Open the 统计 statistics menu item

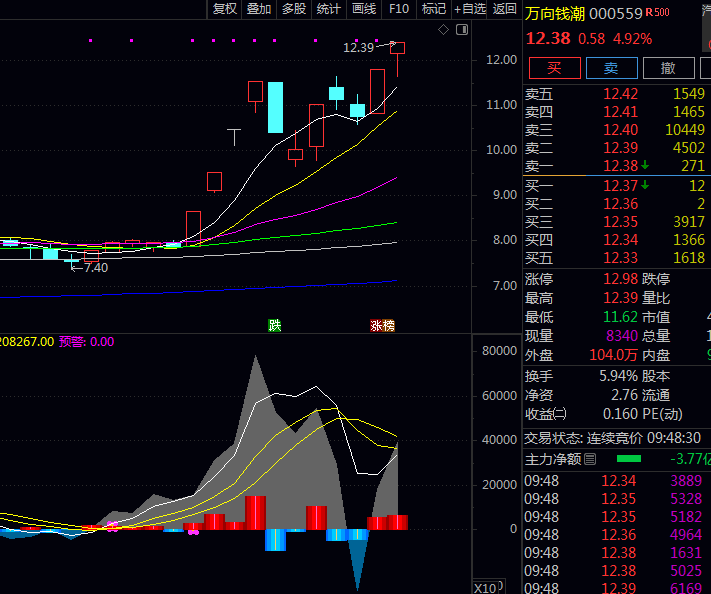click(328, 9)
